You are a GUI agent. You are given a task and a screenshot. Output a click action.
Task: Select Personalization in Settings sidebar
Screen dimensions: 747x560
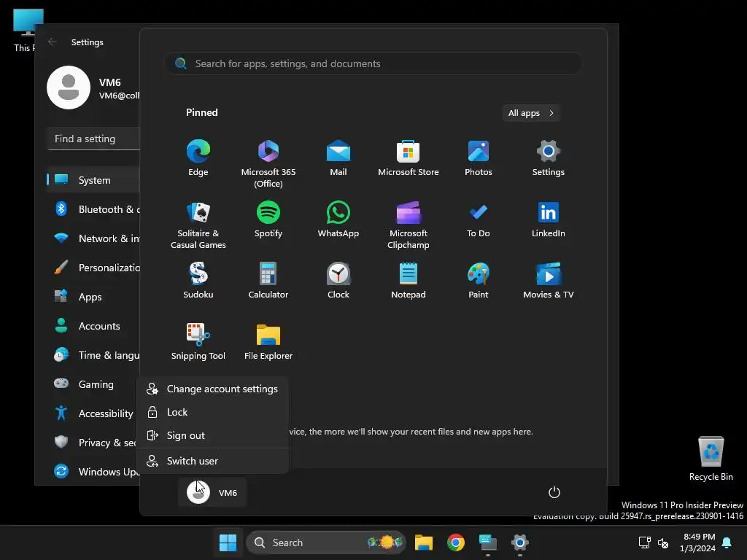[93, 268]
